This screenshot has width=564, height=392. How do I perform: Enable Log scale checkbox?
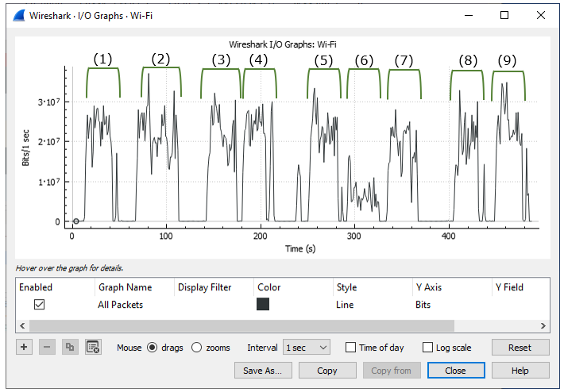pos(427,348)
